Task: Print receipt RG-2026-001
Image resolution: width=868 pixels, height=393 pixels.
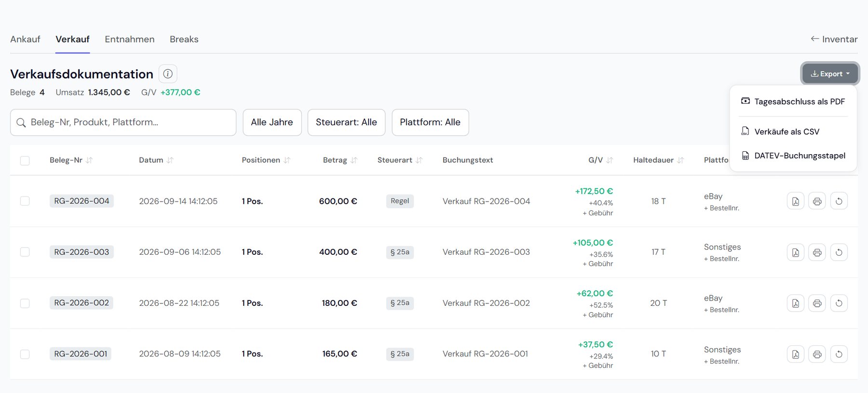Action: click(x=817, y=354)
